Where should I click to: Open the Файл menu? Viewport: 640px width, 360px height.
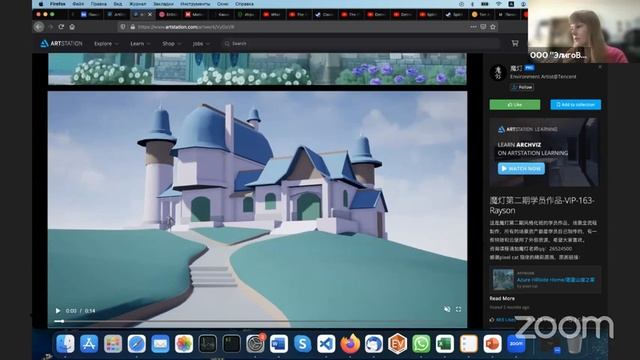coord(78,4)
